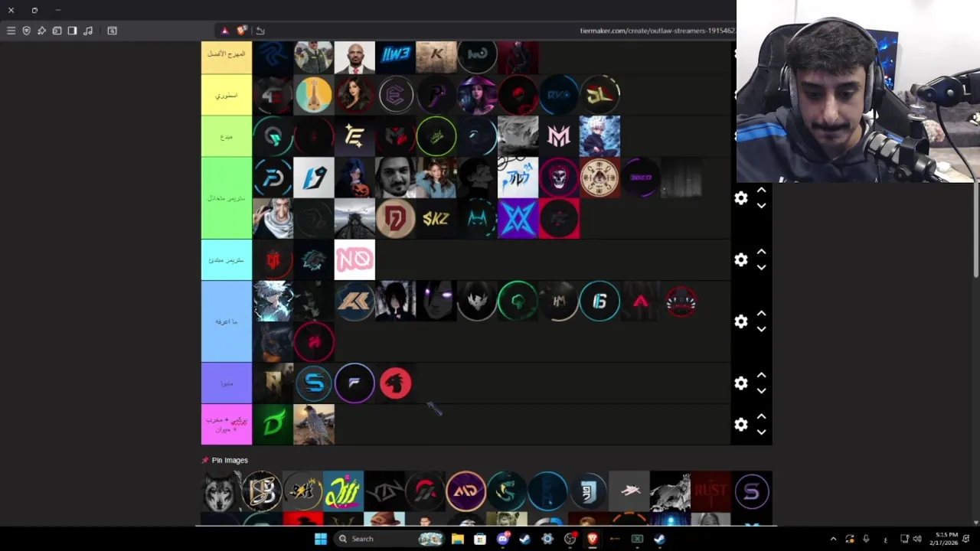Select the SKZ streamer logo thumbnail
Viewport: 980px width, 551px height.
[x=436, y=219]
